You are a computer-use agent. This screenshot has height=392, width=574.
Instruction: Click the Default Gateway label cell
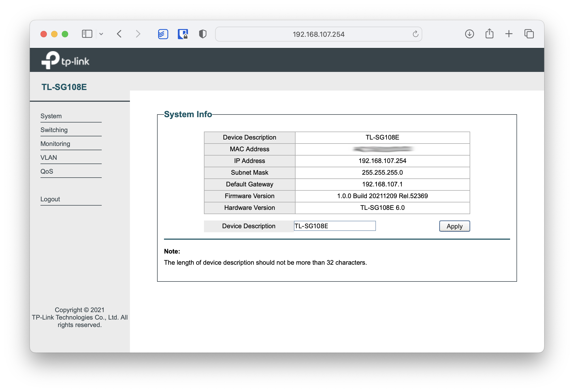coord(249,184)
